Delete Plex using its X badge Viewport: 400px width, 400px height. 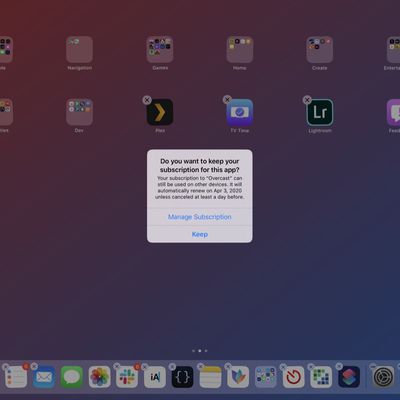click(147, 100)
